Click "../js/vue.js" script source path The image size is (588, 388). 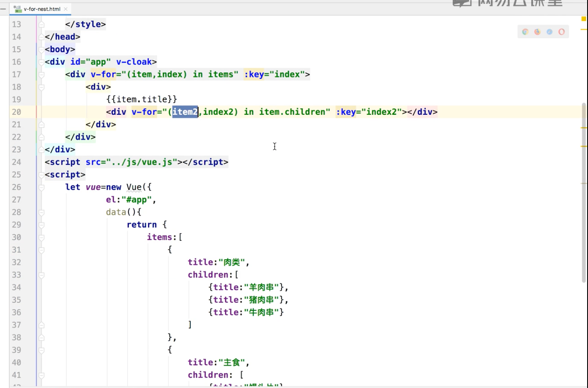tap(142, 162)
